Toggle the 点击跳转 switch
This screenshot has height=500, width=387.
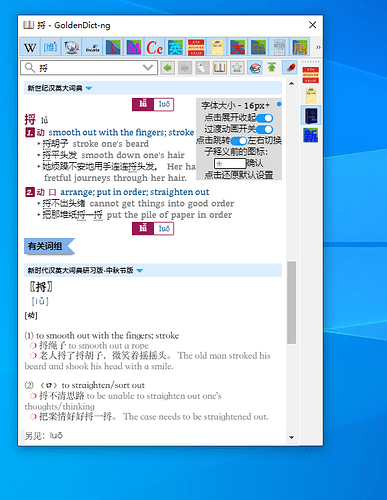coord(239,141)
